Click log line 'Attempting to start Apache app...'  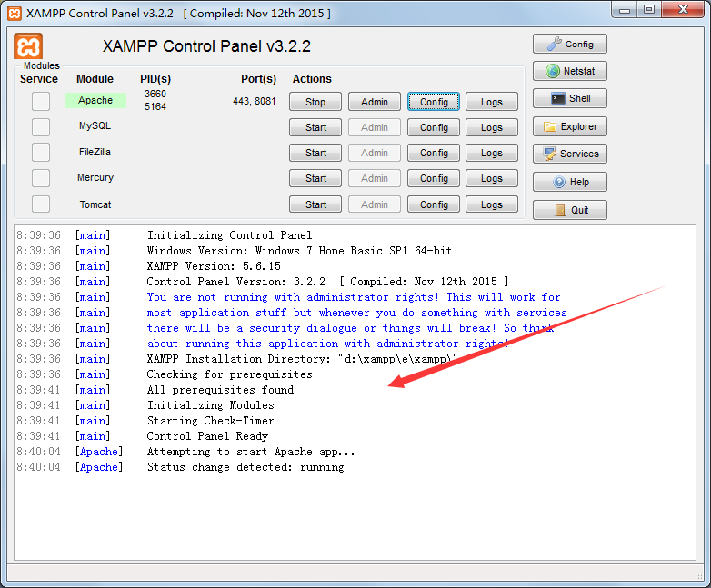251,452
